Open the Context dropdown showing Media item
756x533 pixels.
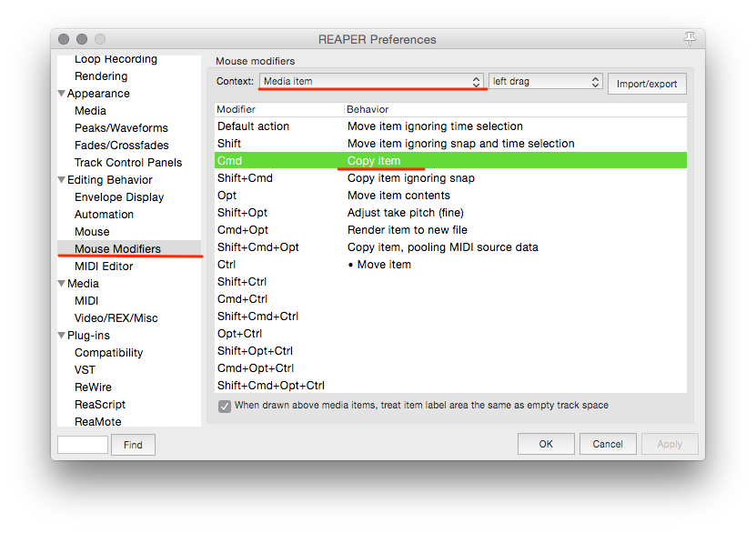371,82
